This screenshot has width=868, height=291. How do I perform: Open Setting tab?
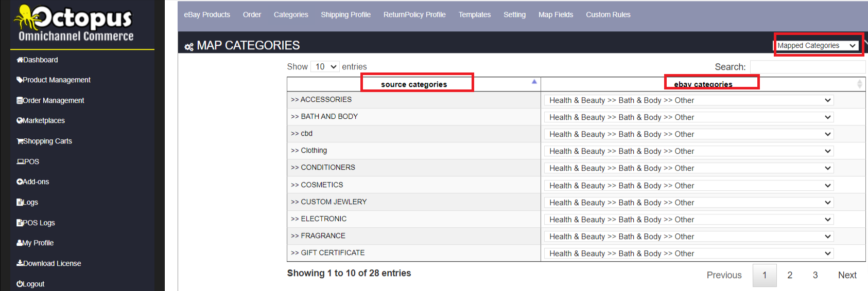pyautogui.click(x=514, y=14)
